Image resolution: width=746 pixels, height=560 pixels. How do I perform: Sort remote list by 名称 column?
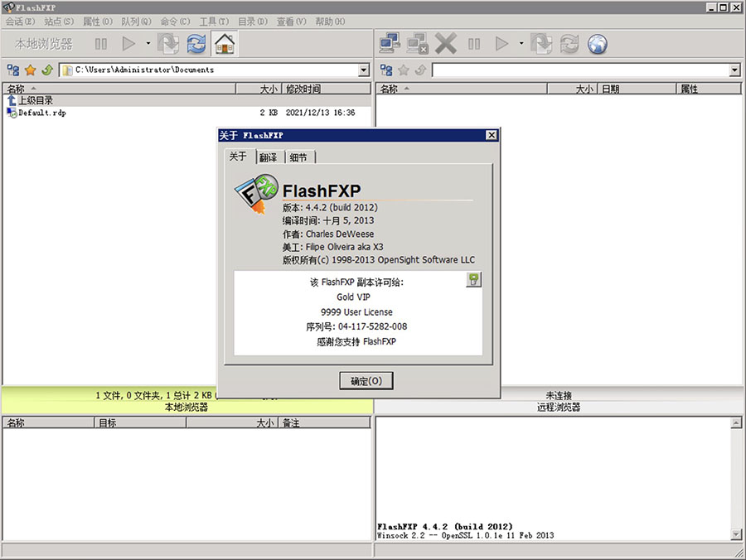[462, 89]
